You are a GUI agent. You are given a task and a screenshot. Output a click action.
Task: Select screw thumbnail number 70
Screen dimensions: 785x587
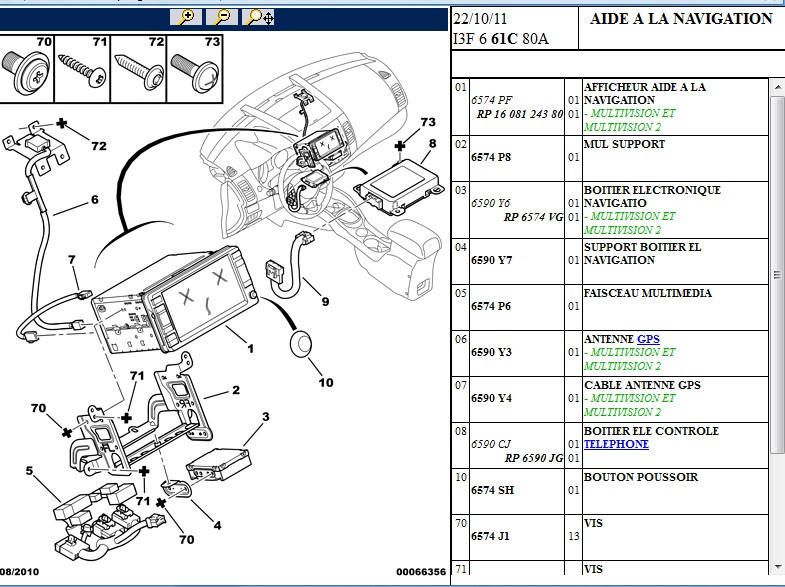[x=27, y=69]
